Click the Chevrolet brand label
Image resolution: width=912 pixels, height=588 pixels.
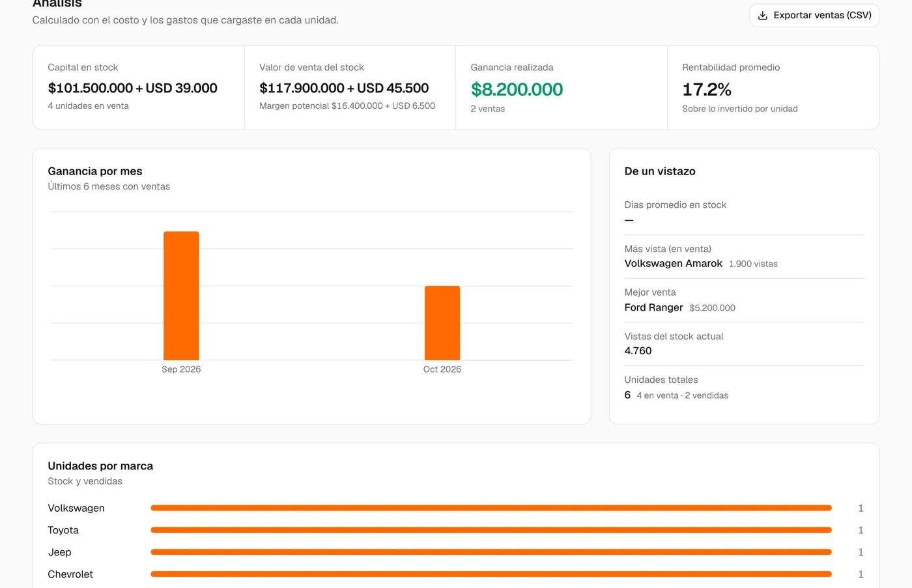(x=70, y=574)
